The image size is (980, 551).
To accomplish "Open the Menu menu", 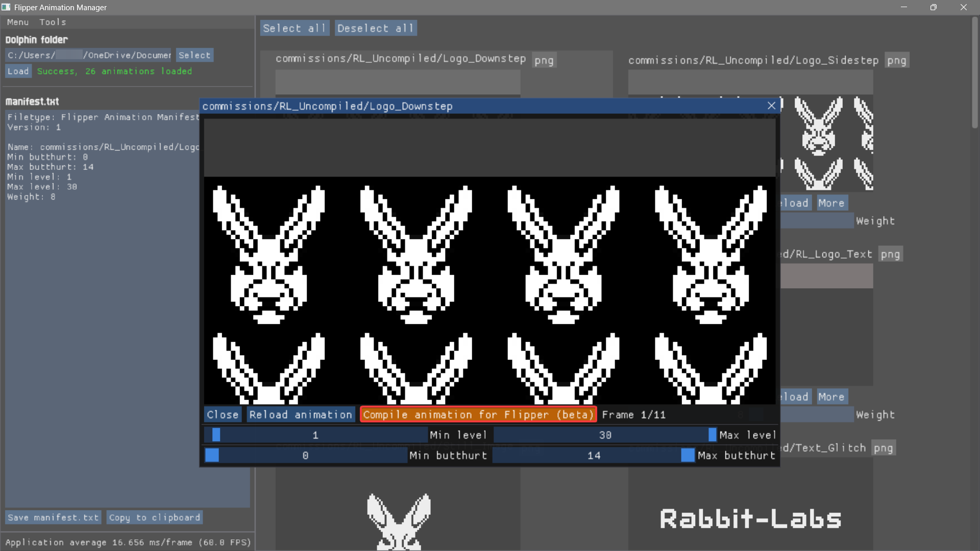I will coord(18,22).
